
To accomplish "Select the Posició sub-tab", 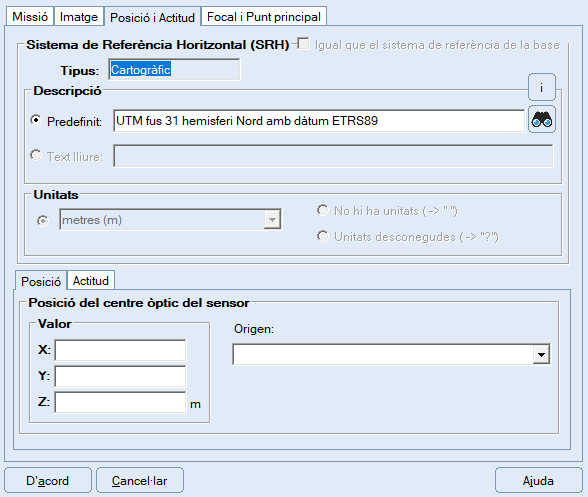I will click(41, 281).
